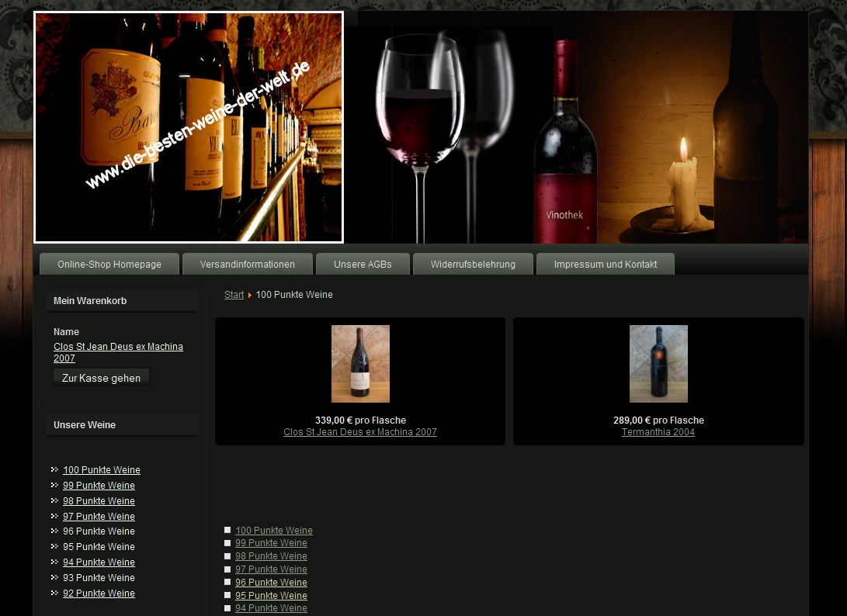Open the Online-Shop Homepage tab

109,264
